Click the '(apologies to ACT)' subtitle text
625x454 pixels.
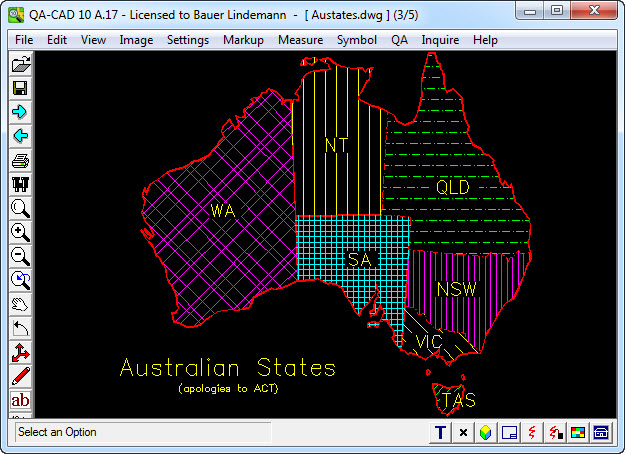pos(228,389)
